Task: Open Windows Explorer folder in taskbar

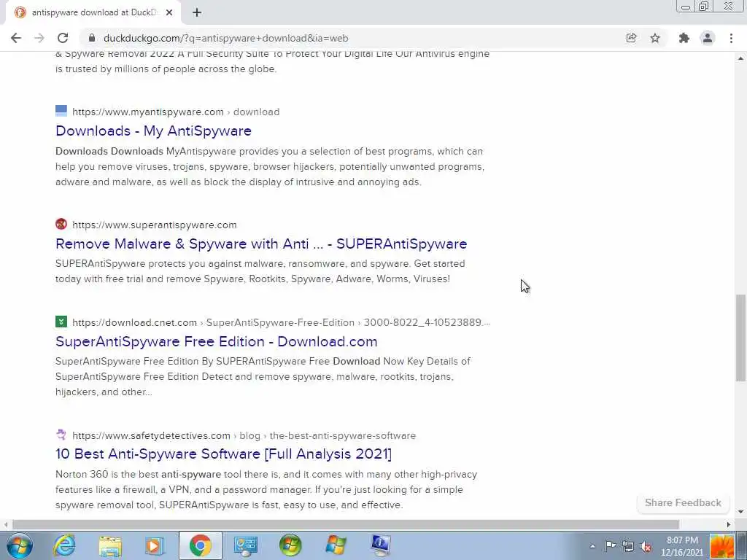Action: pos(110,545)
